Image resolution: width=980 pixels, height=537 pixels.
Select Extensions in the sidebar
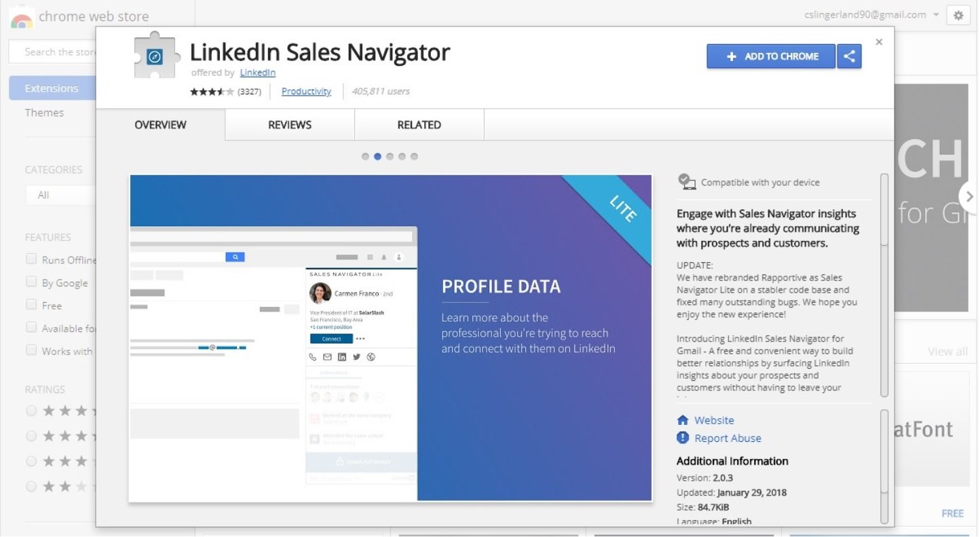(53, 88)
